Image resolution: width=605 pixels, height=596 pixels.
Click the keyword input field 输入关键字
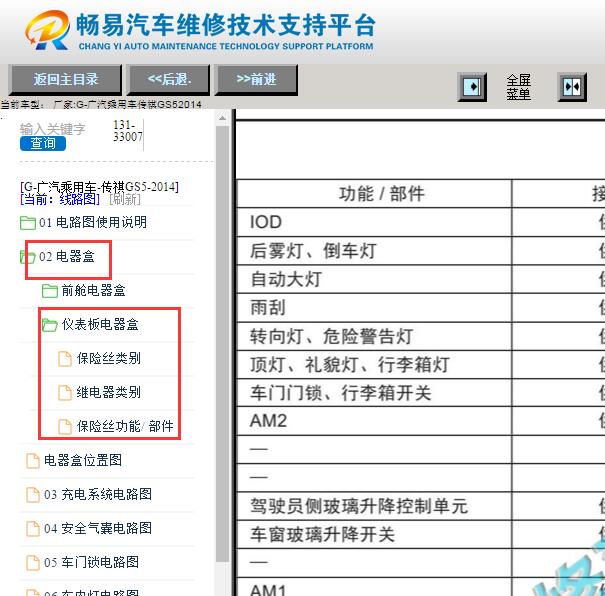coord(52,129)
